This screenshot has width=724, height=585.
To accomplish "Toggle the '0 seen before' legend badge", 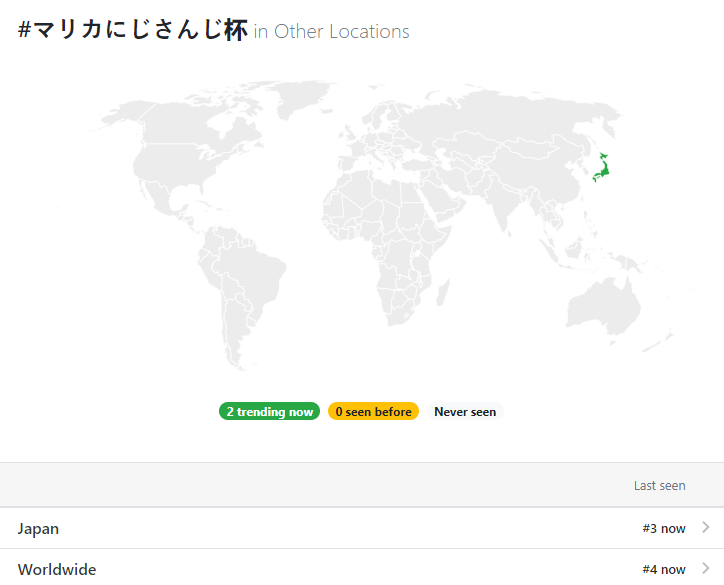I will (373, 411).
